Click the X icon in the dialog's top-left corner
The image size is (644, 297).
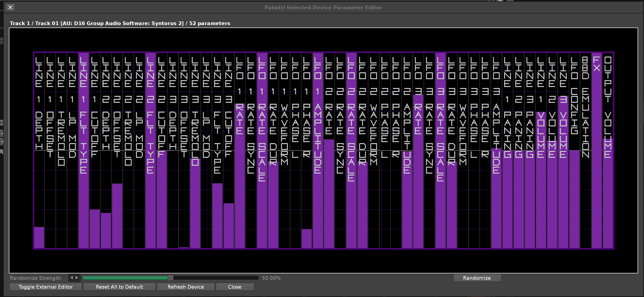click(10, 8)
